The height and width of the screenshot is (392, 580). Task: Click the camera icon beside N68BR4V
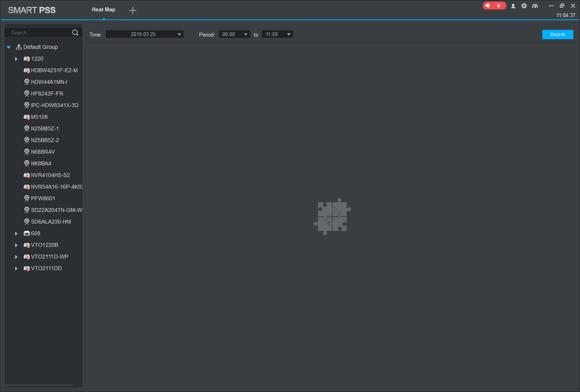pos(27,152)
